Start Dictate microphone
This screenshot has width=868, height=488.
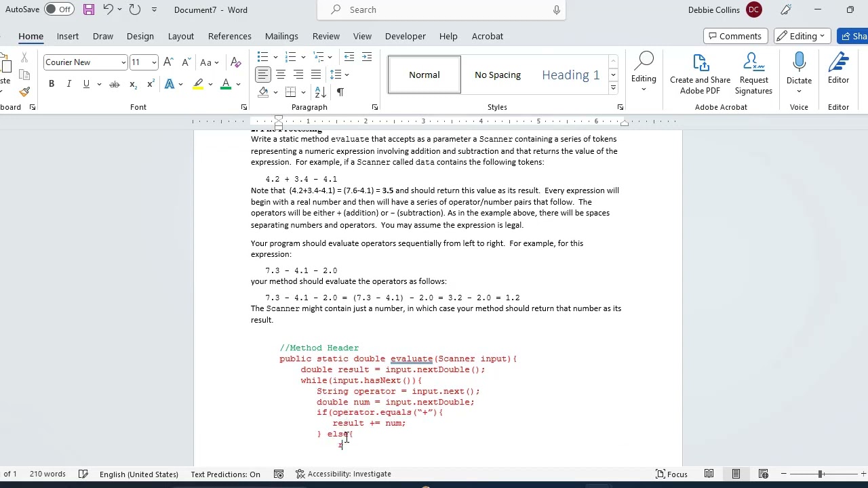[799, 73]
